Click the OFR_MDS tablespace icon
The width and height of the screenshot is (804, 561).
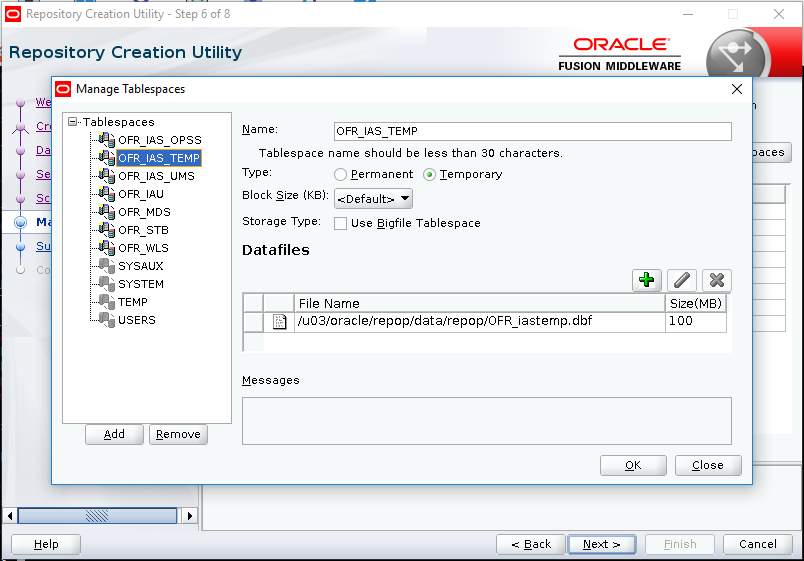point(107,212)
